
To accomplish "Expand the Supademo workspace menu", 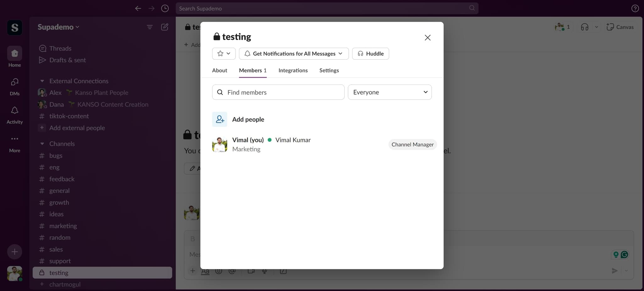I will coord(58,27).
